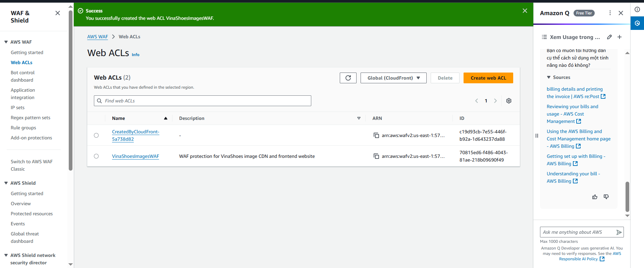Select the VinaShoesImagesWAF radio button
The height and width of the screenshot is (268, 644).
tap(96, 156)
